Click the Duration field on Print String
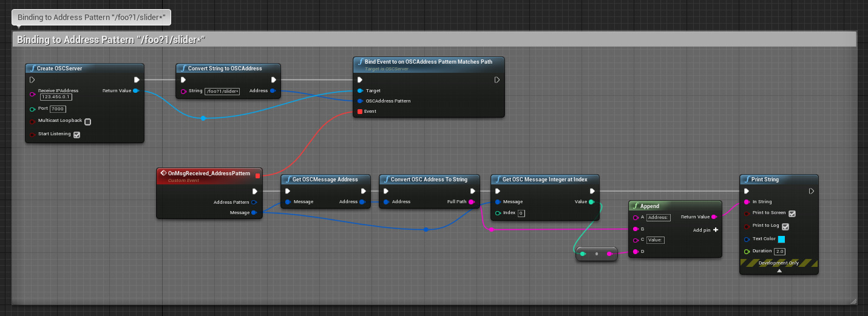The image size is (868, 316). click(x=779, y=251)
